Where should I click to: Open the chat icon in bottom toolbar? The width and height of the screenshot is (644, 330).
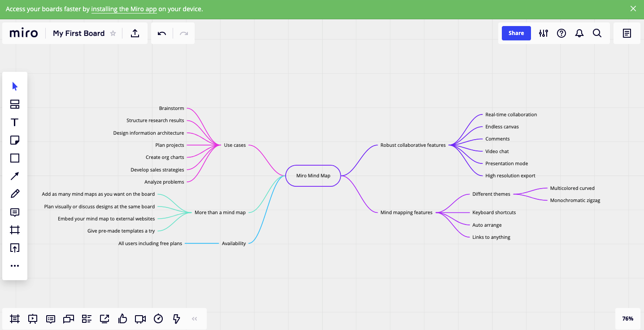pyautogui.click(x=69, y=319)
